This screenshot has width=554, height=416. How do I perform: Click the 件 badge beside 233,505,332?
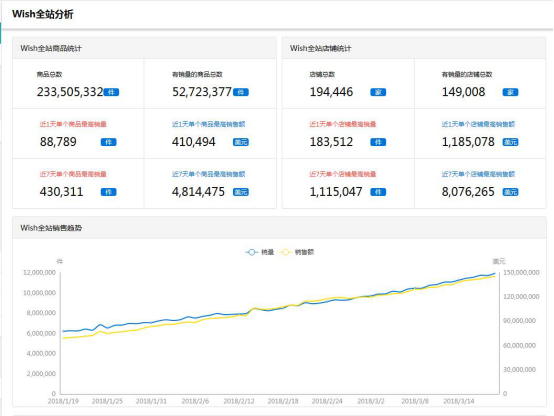click(111, 92)
